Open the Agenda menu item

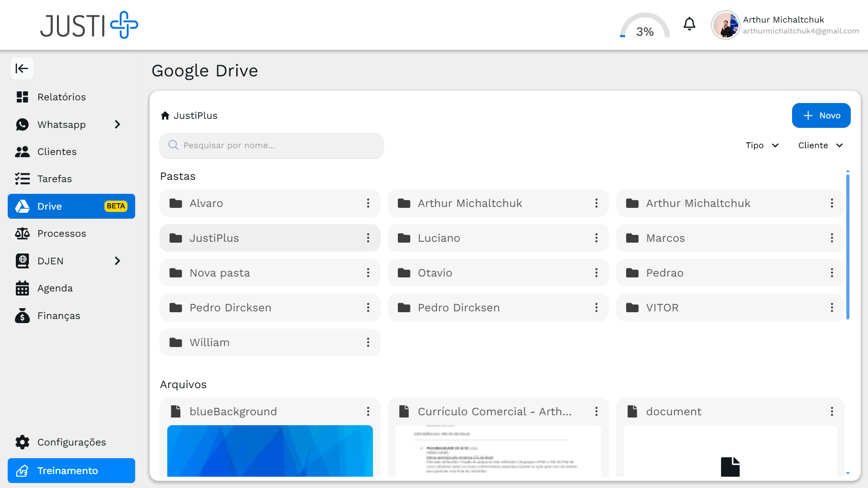(x=55, y=288)
